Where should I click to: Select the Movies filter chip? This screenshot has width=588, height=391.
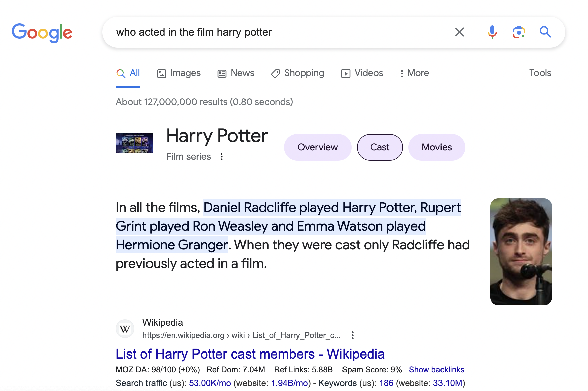point(436,147)
